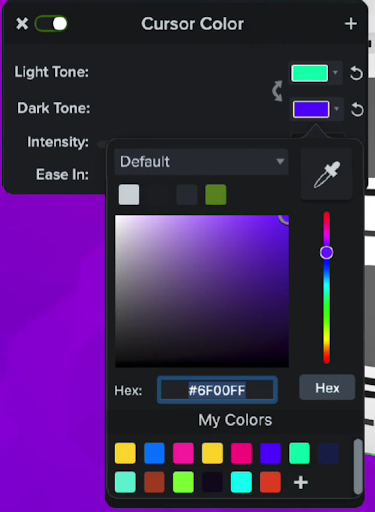Click the green Light Tone swatch
The width and height of the screenshot is (375, 512).
pos(310,73)
